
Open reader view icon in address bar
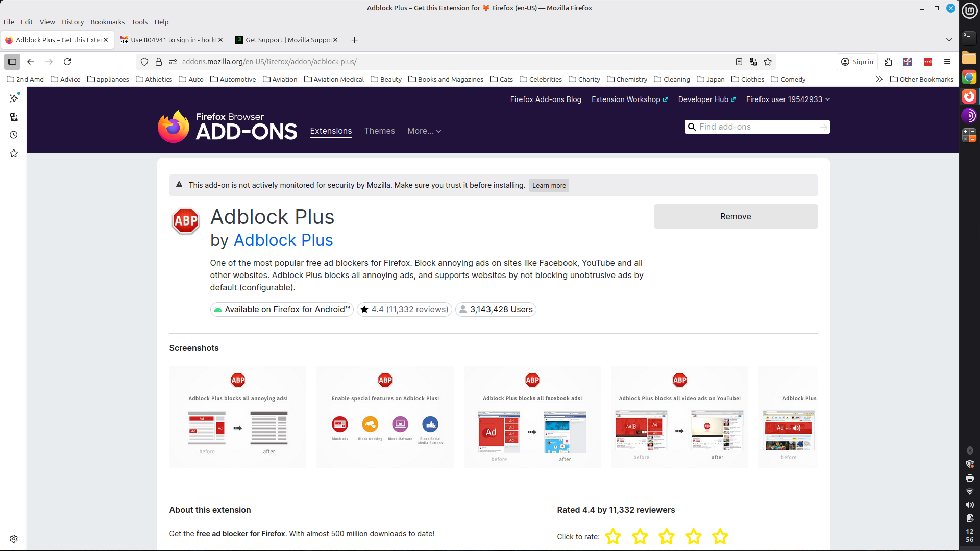click(x=739, y=62)
